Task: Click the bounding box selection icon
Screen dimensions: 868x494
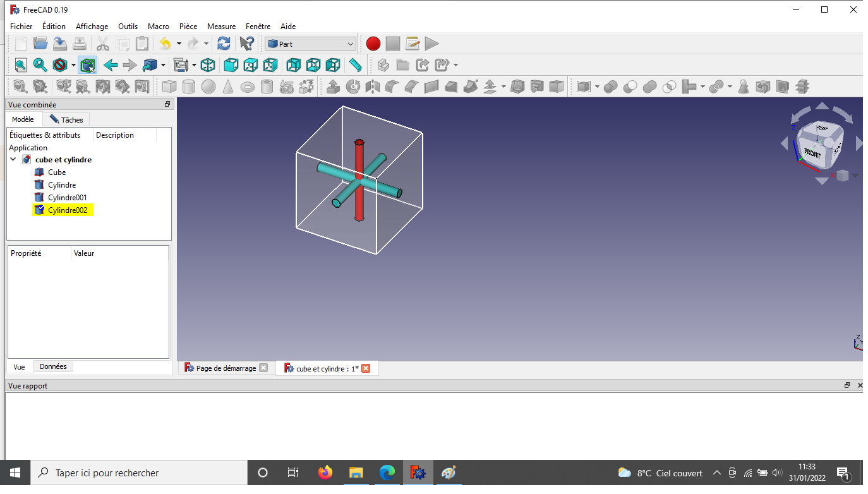Action: (88, 64)
